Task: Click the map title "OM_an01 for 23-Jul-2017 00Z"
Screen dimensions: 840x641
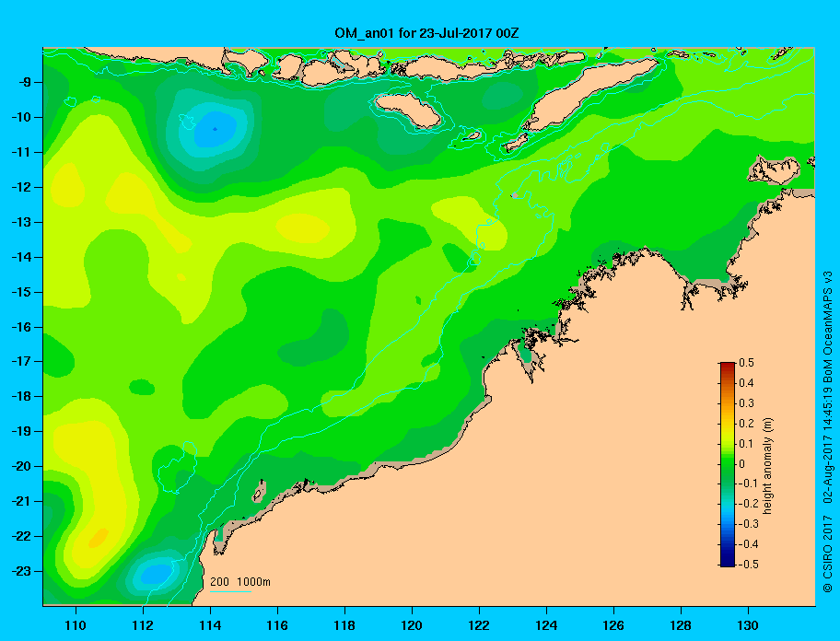Action: click(x=426, y=33)
